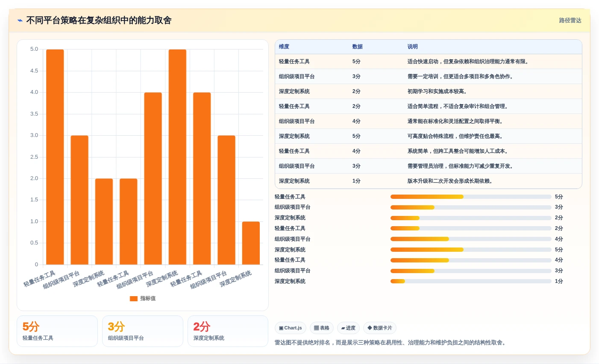Click the orange 指标值 legend swatch
This screenshot has width=599, height=364.
tap(134, 299)
